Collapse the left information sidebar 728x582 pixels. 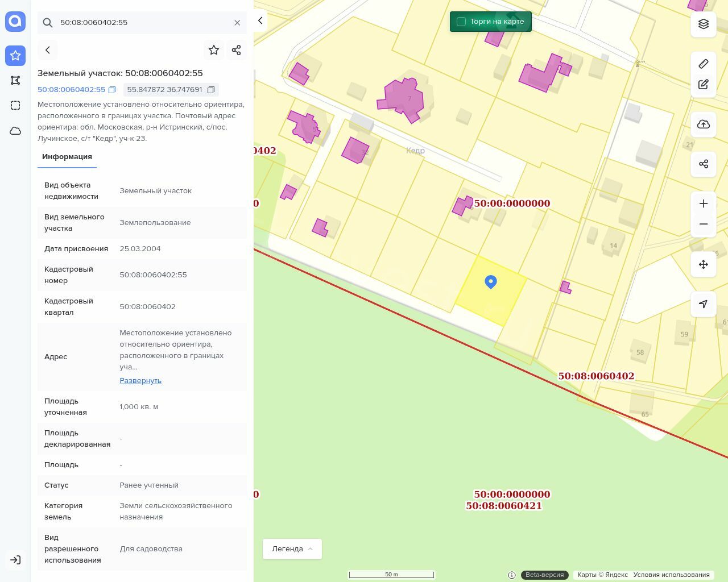pyautogui.click(x=260, y=21)
